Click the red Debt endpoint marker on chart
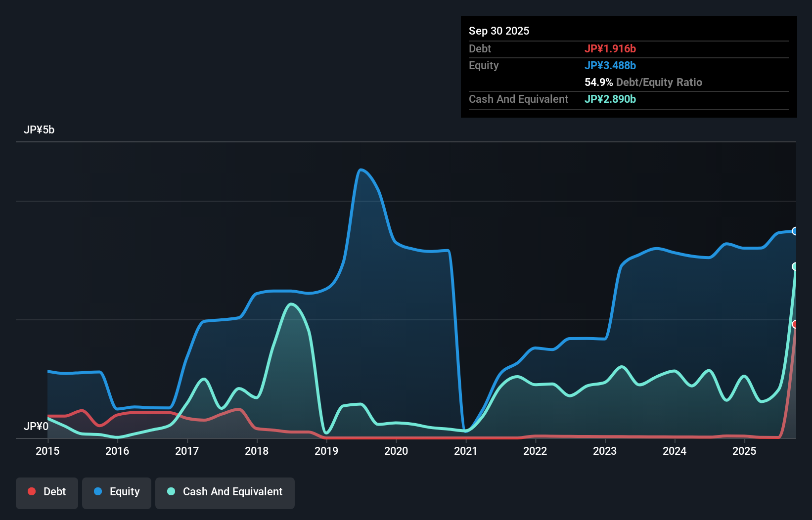The height and width of the screenshot is (520, 812). (795, 324)
